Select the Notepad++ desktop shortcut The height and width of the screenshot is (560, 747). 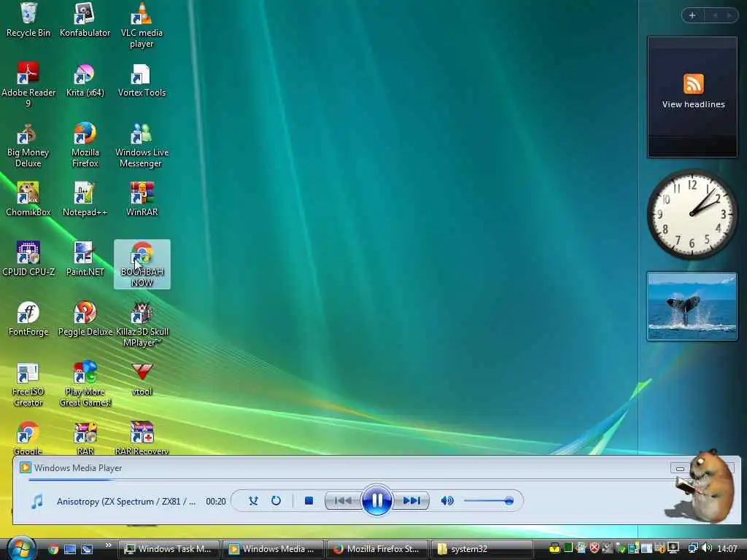coord(85,199)
